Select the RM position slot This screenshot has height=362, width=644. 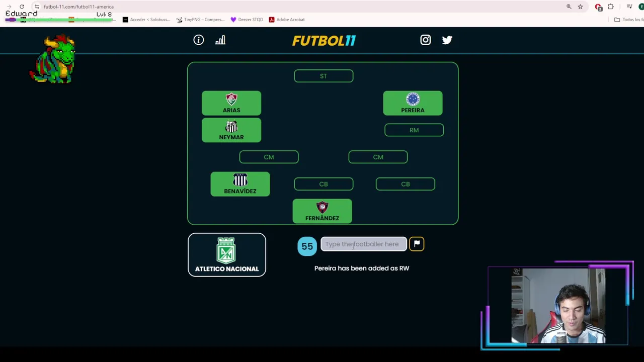pos(414,130)
